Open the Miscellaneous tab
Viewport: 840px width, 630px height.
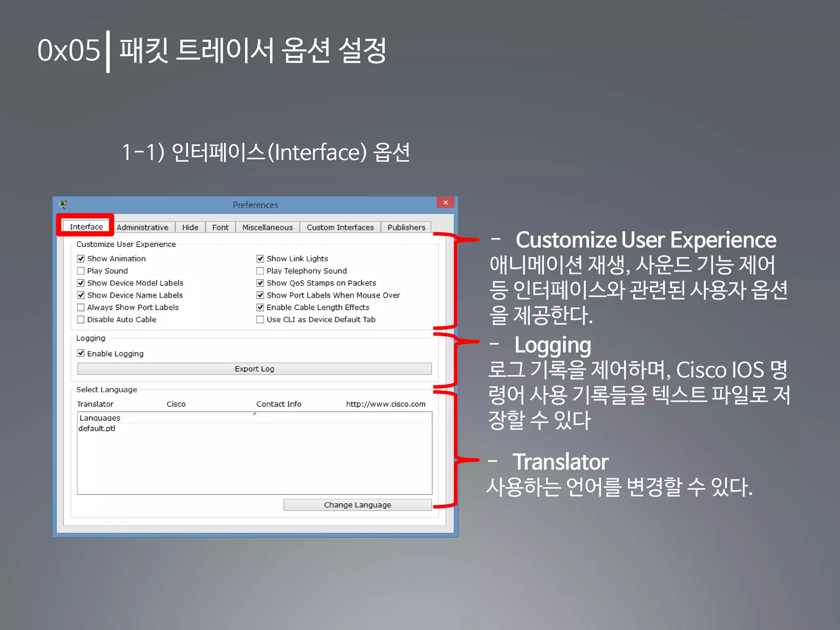(x=267, y=227)
